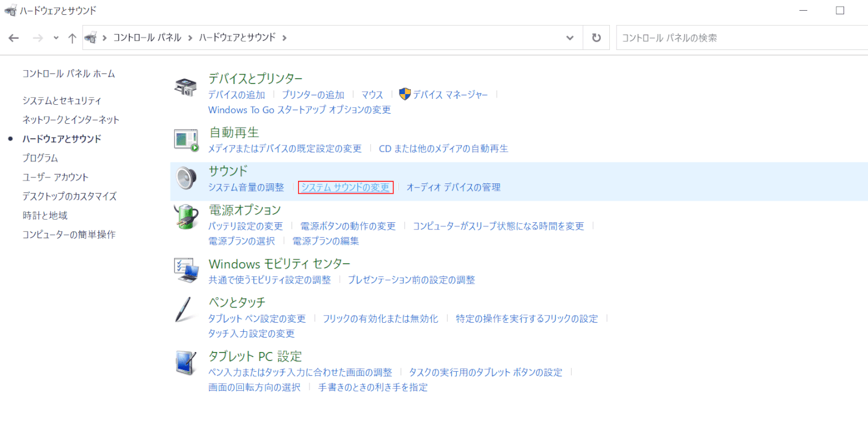Go back with the left arrow

pyautogui.click(x=14, y=38)
